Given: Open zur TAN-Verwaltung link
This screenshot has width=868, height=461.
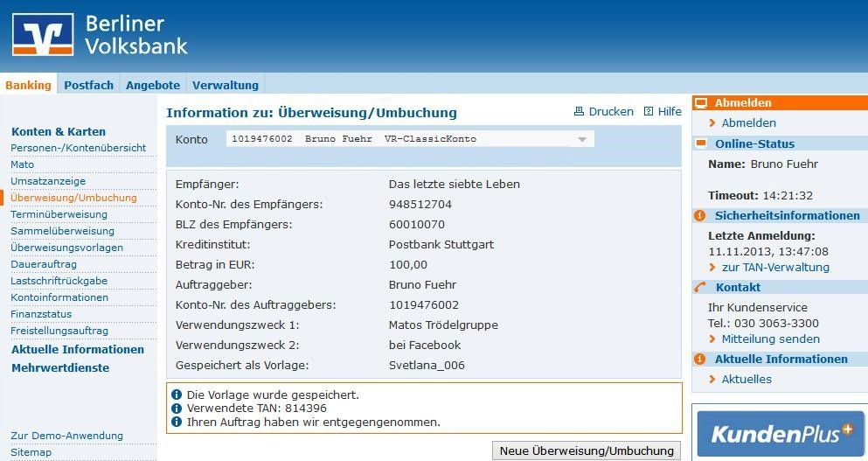Looking at the screenshot, I should tap(775, 268).
